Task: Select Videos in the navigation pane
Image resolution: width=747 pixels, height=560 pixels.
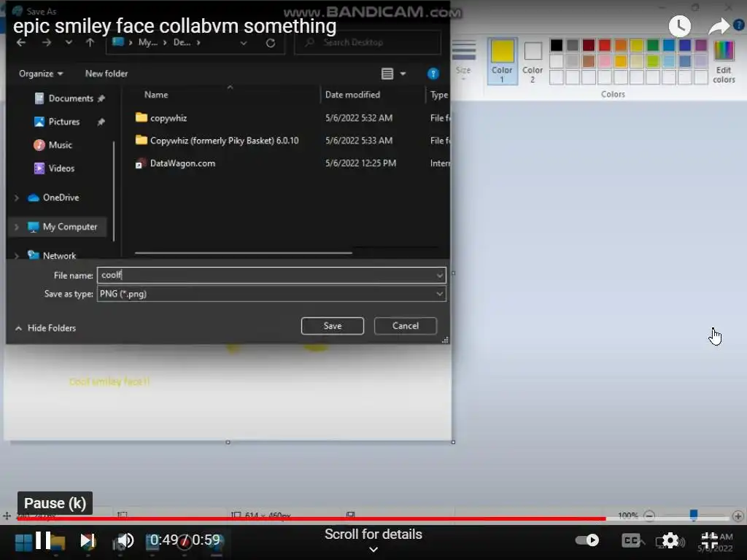Action: [54, 168]
